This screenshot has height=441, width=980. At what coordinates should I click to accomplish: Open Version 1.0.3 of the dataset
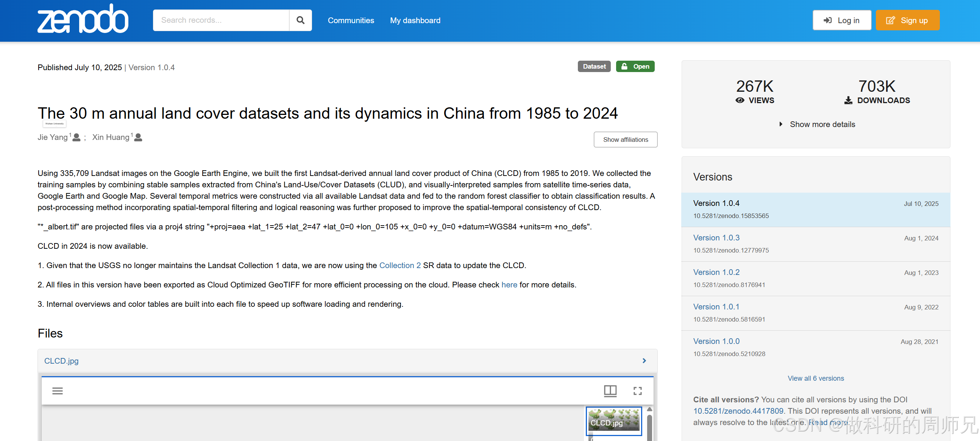(716, 237)
